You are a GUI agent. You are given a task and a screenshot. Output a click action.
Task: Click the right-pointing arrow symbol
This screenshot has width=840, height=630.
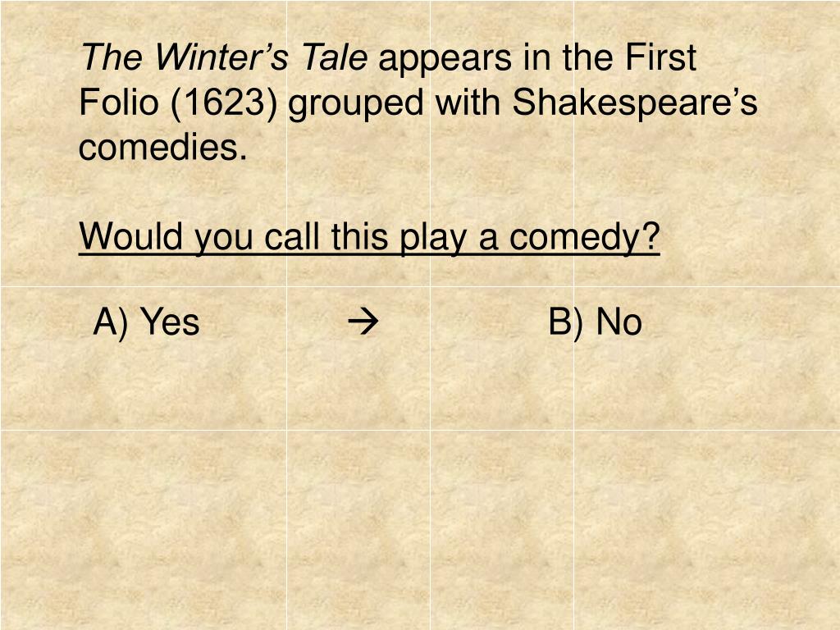tap(363, 322)
